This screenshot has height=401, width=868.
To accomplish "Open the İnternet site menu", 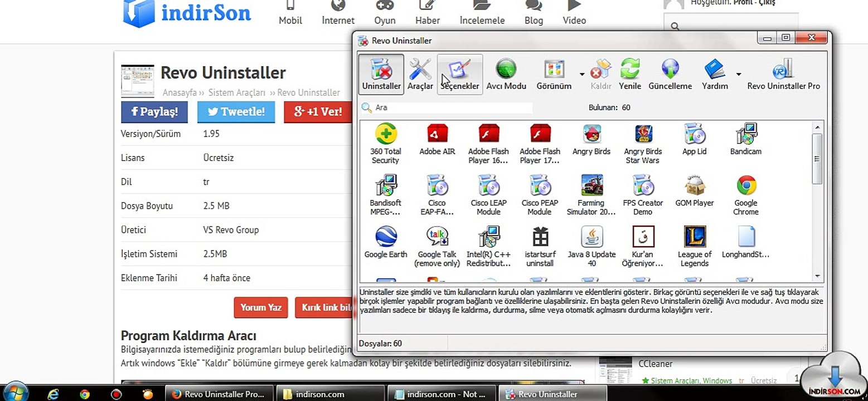I will click(338, 13).
